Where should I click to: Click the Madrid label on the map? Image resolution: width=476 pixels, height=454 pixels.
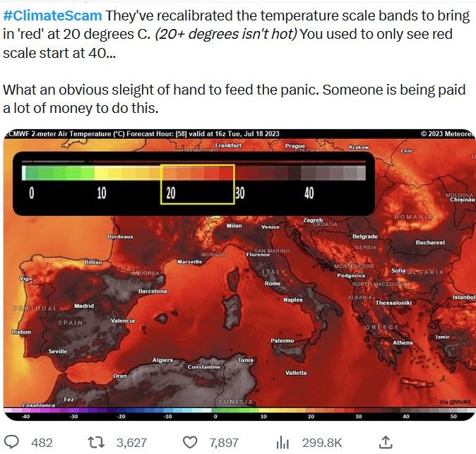click(x=84, y=306)
